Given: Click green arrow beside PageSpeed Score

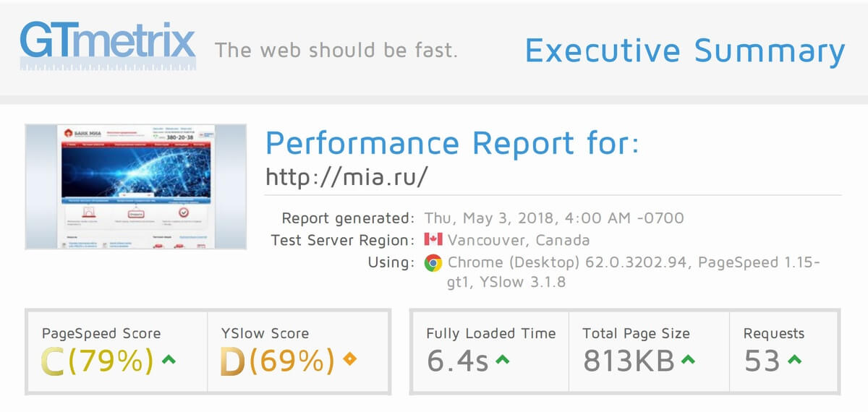Looking at the screenshot, I should [169, 359].
